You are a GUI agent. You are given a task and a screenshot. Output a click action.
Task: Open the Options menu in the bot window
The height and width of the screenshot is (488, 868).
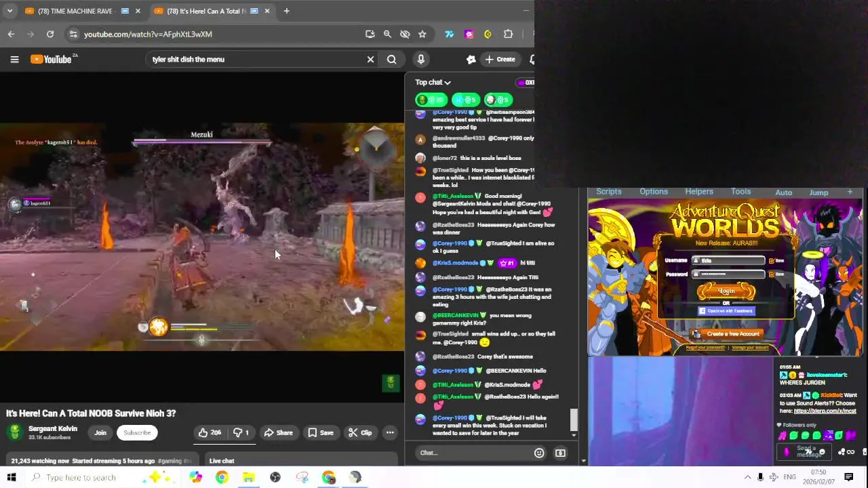[654, 192]
